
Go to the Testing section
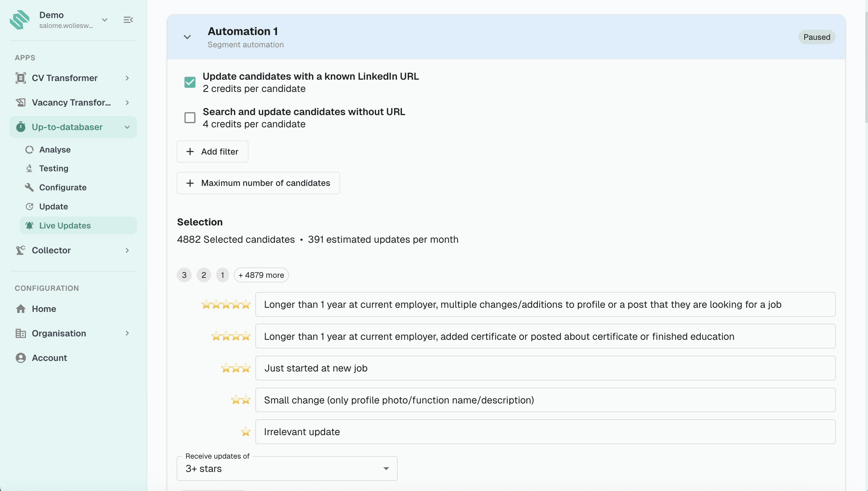(54, 168)
